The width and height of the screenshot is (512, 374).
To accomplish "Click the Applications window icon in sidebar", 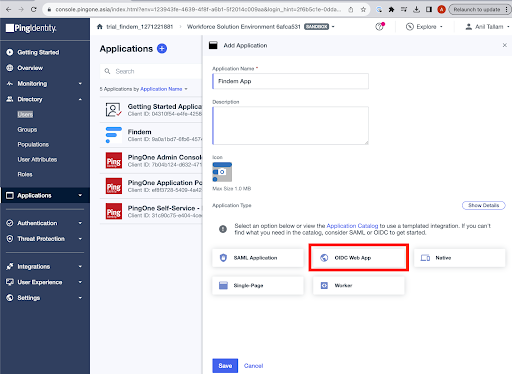I will pyautogui.click(x=10, y=195).
